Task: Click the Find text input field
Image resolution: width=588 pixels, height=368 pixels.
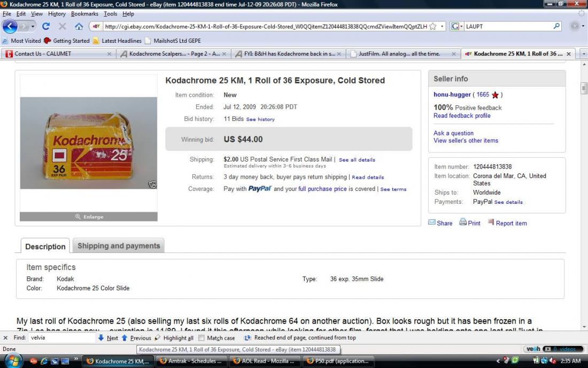Action: click(x=62, y=338)
